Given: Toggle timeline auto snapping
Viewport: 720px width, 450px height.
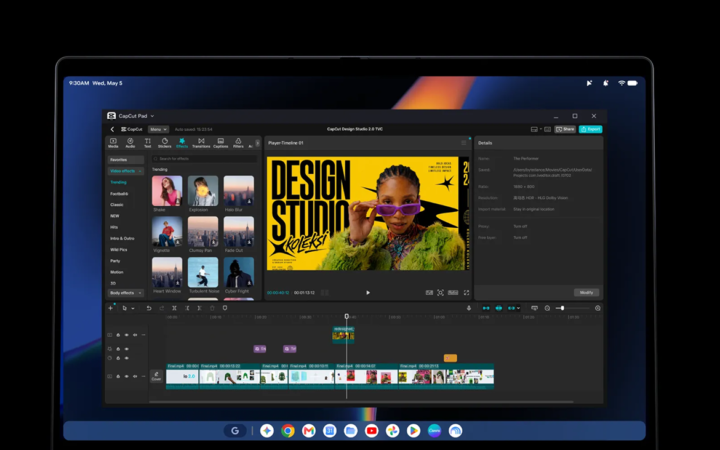Looking at the screenshot, I should pyautogui.click(x=499, y=308).
